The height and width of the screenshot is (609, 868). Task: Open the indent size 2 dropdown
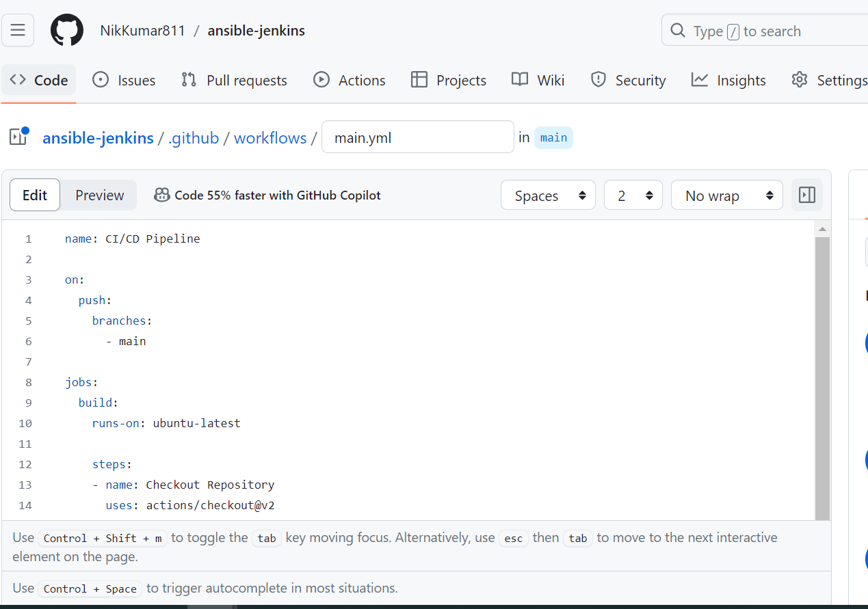point(633,195)
